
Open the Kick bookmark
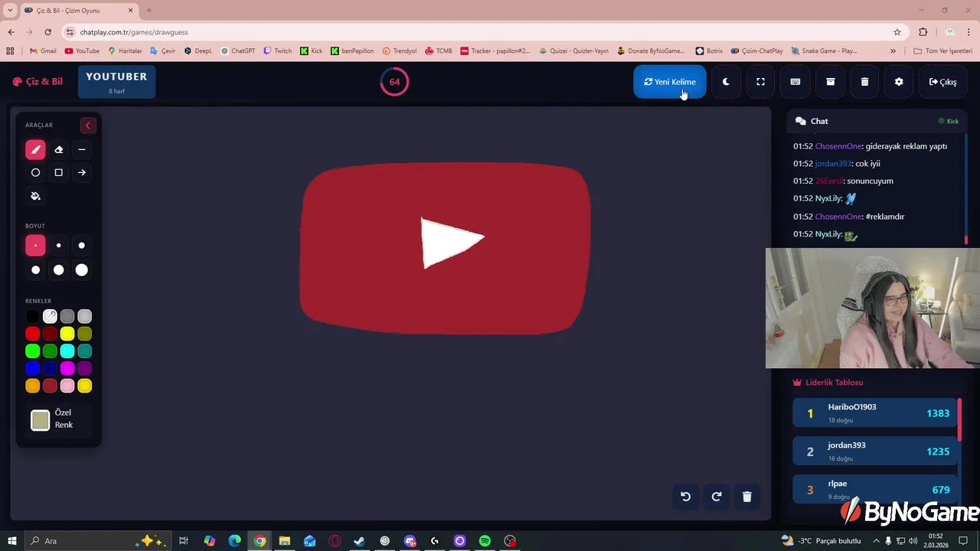(311, 51)
